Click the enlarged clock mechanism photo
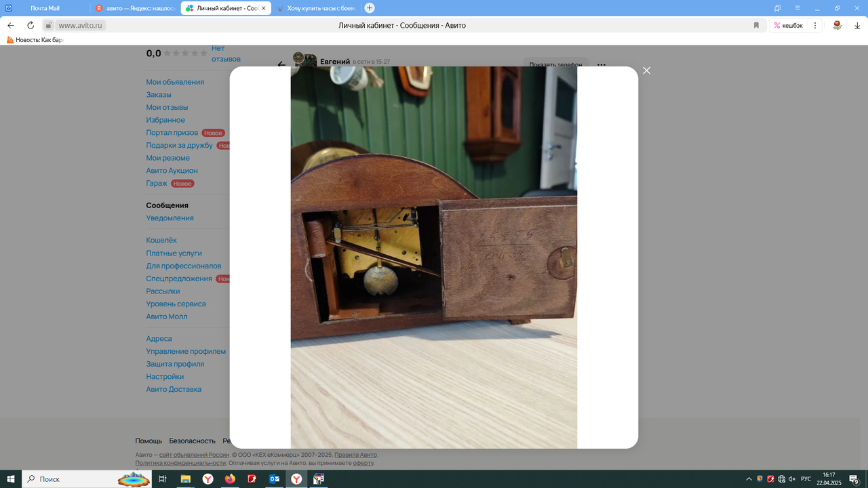 coord(434,258)
